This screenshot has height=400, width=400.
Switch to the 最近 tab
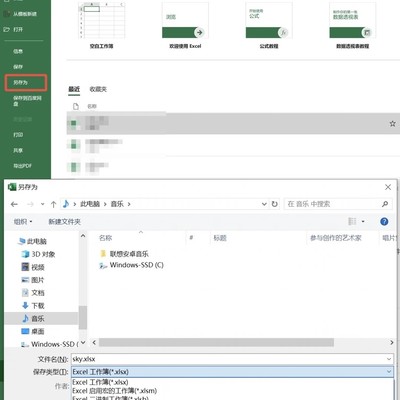(x=74, y=89)
